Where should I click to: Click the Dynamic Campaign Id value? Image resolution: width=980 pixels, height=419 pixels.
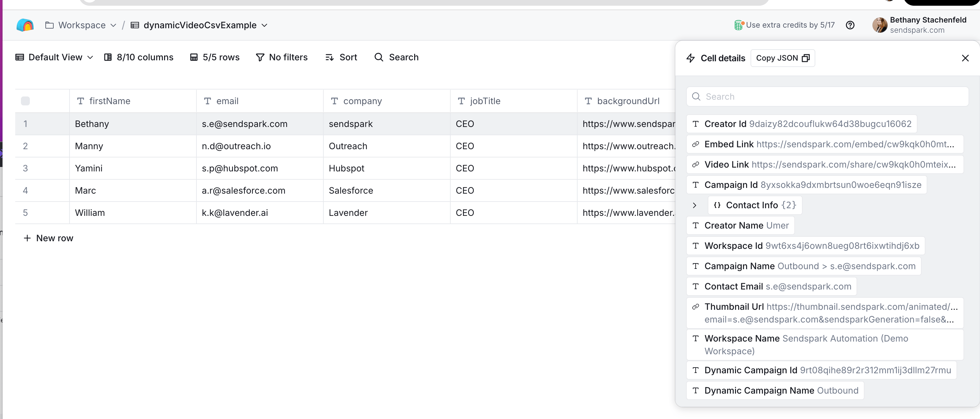875,370
